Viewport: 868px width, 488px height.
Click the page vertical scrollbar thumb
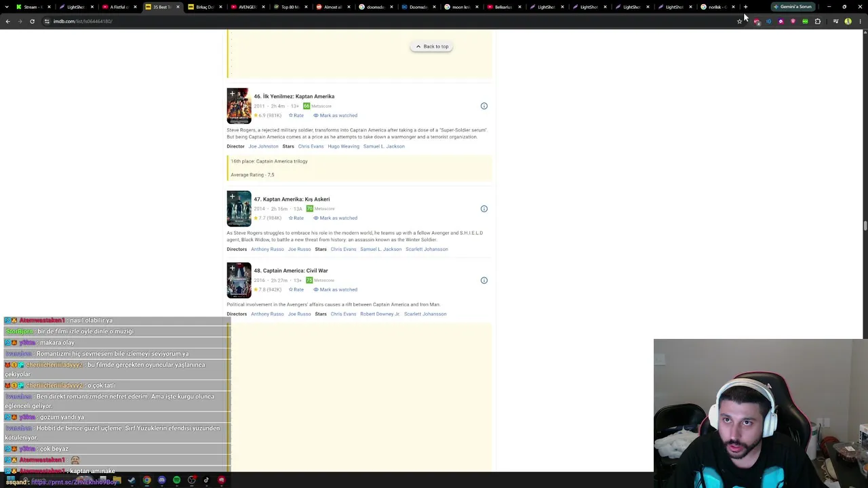[x=865, y=226]
